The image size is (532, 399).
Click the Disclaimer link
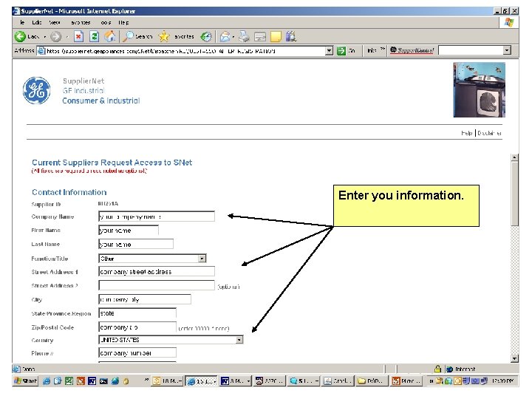click(489, 133)
